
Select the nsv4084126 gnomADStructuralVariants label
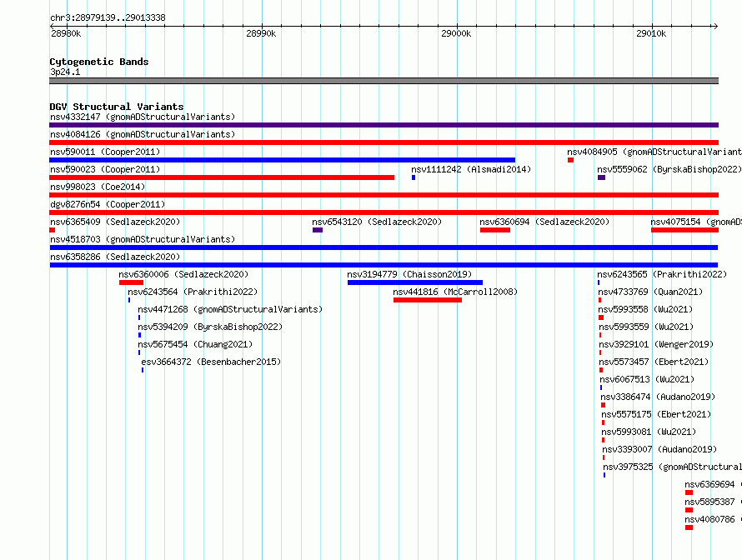[143, 134]
